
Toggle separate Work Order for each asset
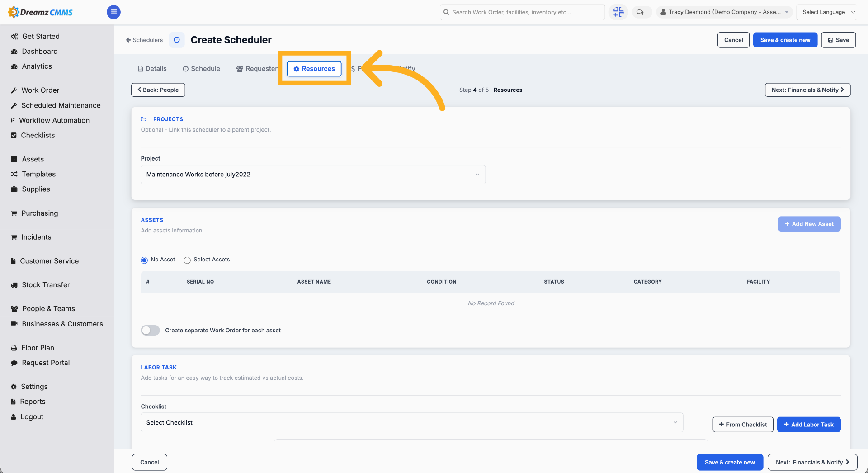click(151, 331)
